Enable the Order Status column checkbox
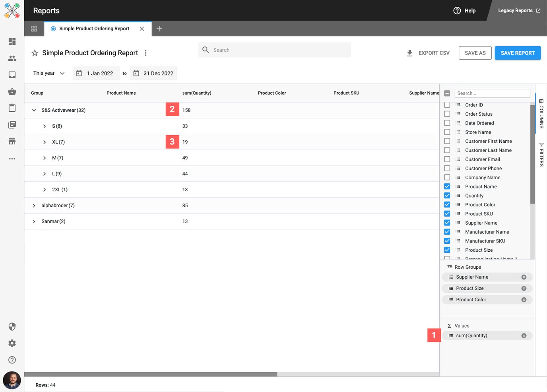Screen dimensions: 547x392 point(447,114)
